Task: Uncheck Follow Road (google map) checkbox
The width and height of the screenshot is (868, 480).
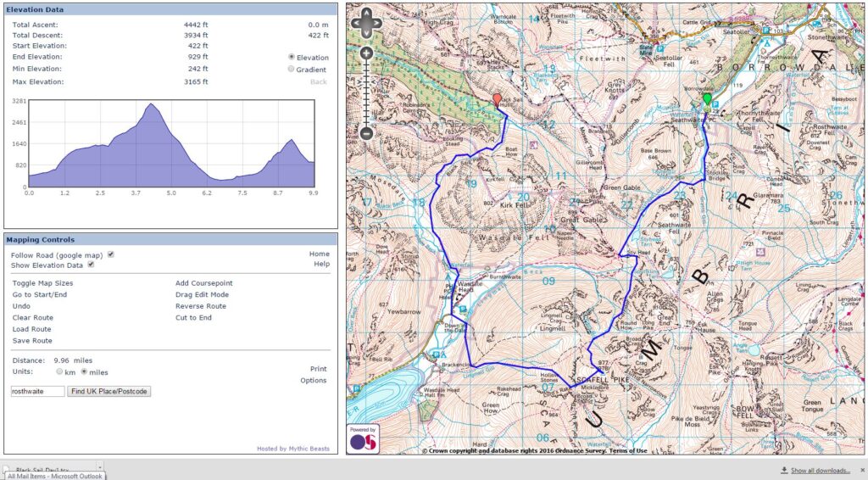Action: pos(111,254)
